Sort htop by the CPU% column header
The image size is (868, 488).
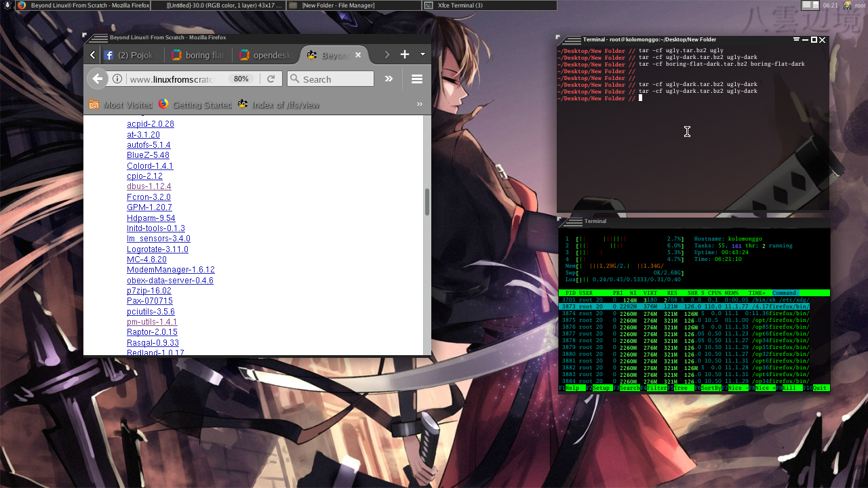coord(715,293)
